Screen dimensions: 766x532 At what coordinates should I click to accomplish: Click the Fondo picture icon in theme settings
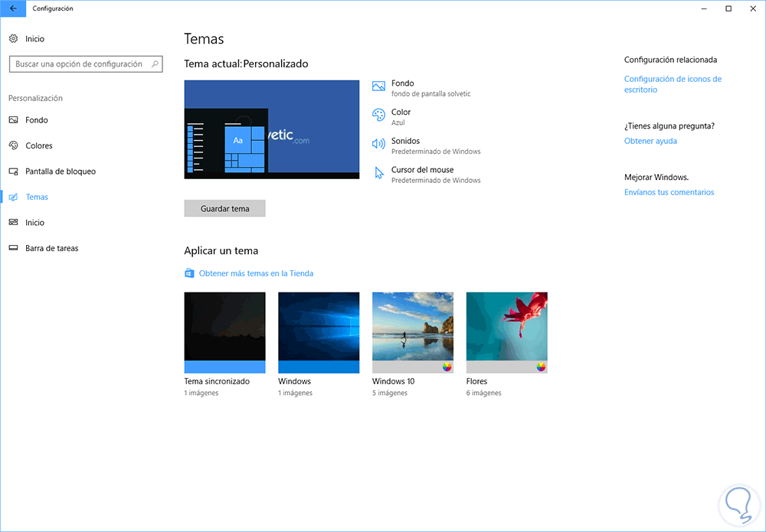[378, 86]
